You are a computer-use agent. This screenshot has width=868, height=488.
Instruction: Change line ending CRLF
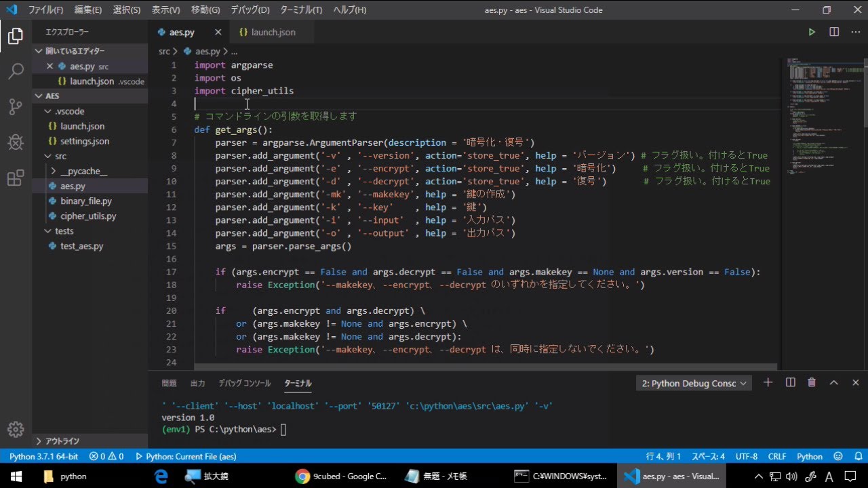tap(777, 457)
